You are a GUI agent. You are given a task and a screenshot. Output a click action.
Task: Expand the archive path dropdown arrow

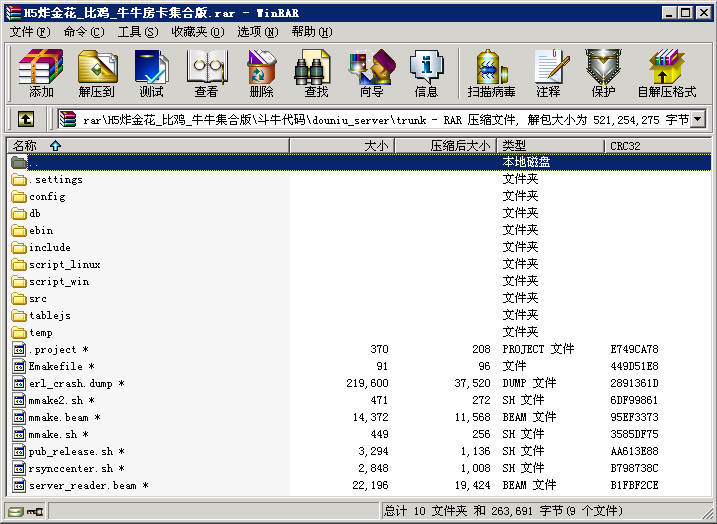(x=697, y=119)
